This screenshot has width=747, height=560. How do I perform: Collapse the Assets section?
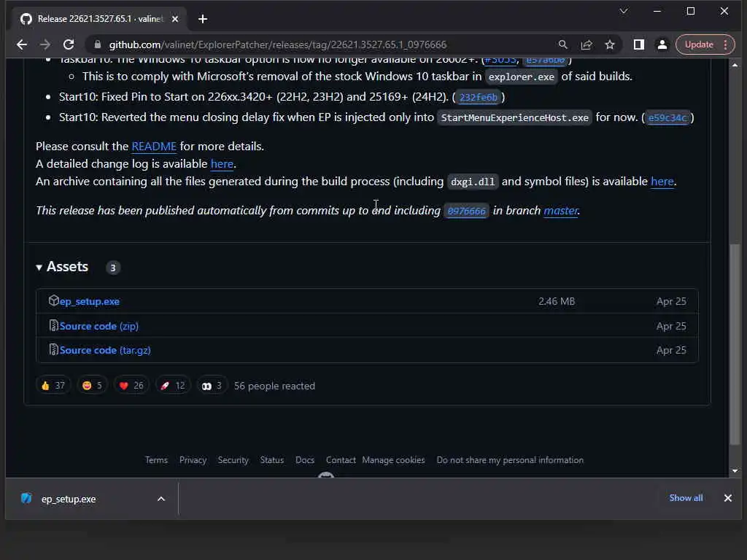63,267
